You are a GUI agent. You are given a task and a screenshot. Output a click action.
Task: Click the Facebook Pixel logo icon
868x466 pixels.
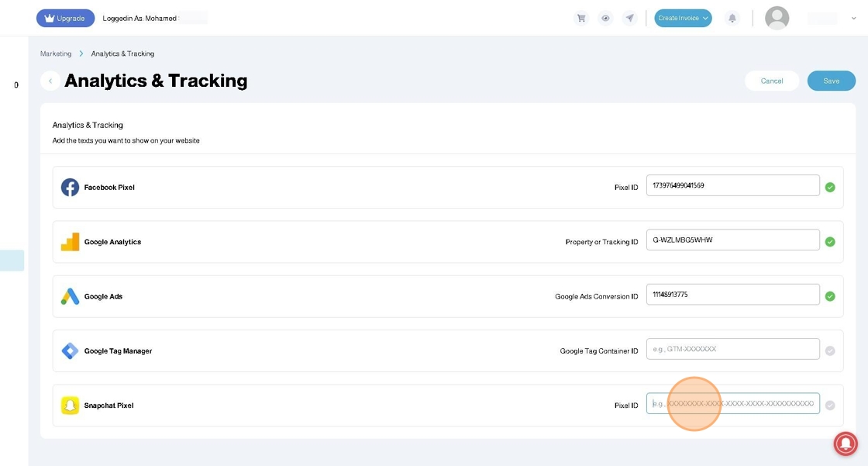[70, 187]
